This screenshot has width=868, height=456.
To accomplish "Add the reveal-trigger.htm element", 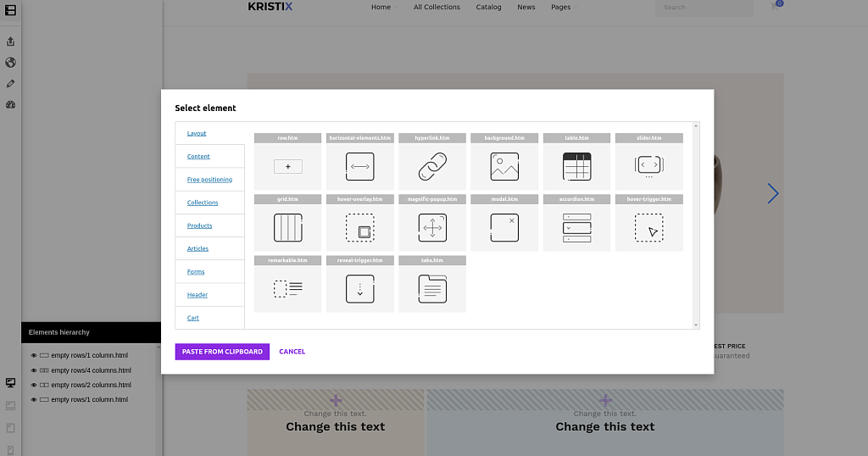I will [359, 288].
